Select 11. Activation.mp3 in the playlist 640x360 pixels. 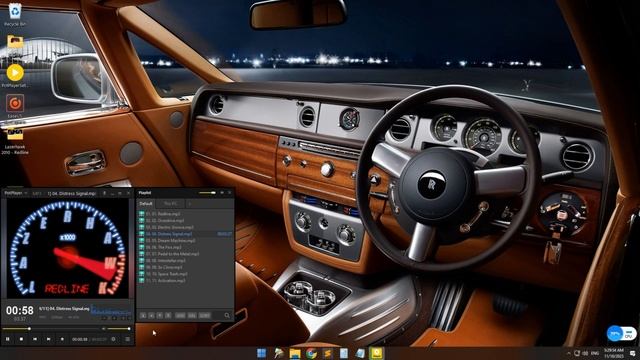pos(186,280)
